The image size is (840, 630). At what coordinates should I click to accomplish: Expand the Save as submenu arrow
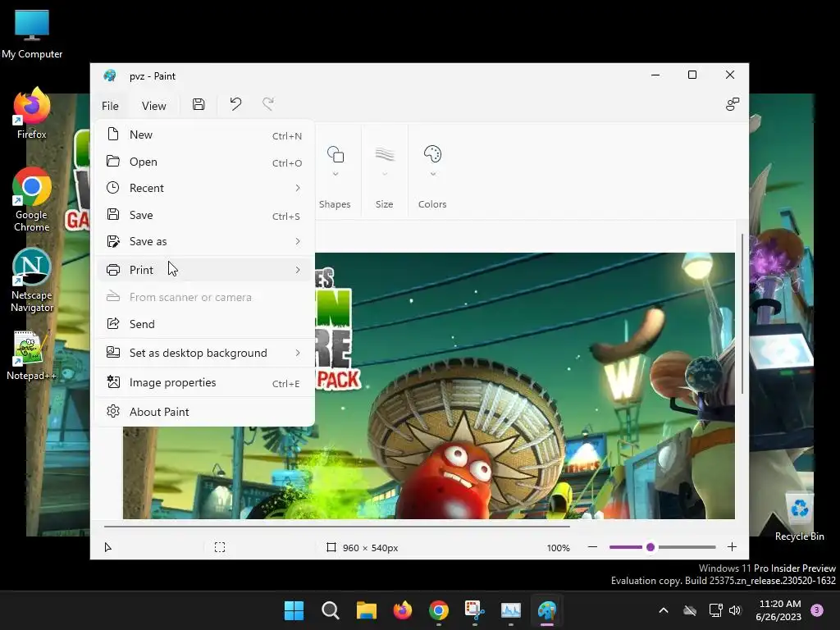(298, 241)
